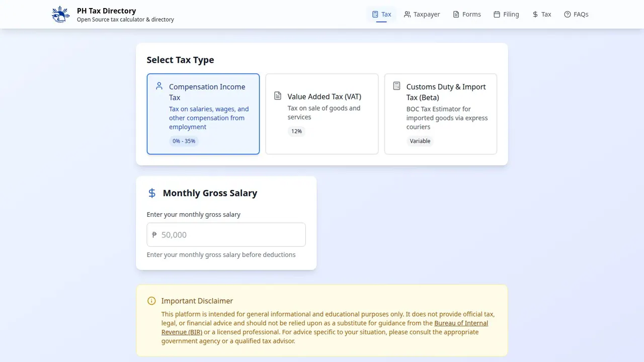Switch to the Filing nav item
Image resolution: width=644 pixels, height=362 pixels.
coord(506,15)
